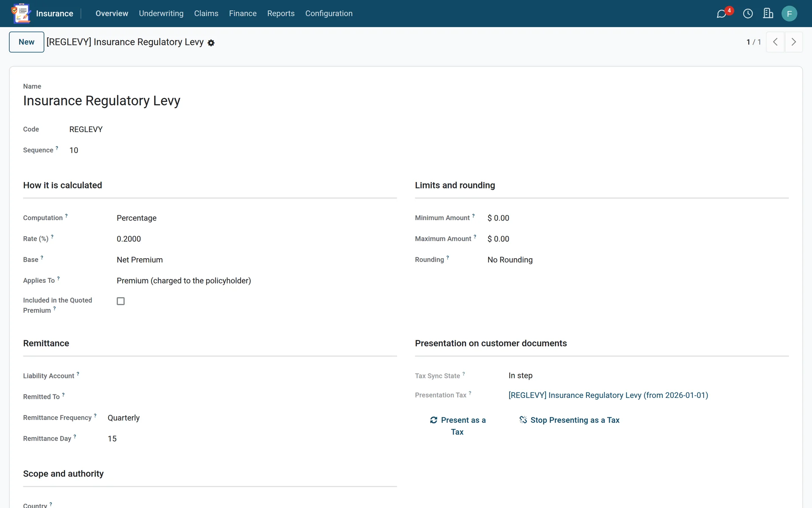This screenshot has width=812, height=508.
Task: Open the company switcher building icon
Action: pyautogui.click(x=768, y=14)
